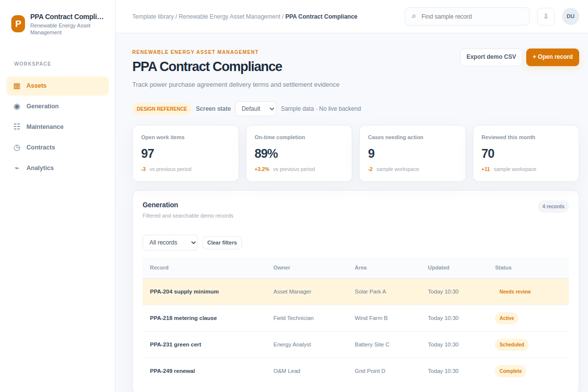Click the download arrow icon button

click(x=546, y=17)
